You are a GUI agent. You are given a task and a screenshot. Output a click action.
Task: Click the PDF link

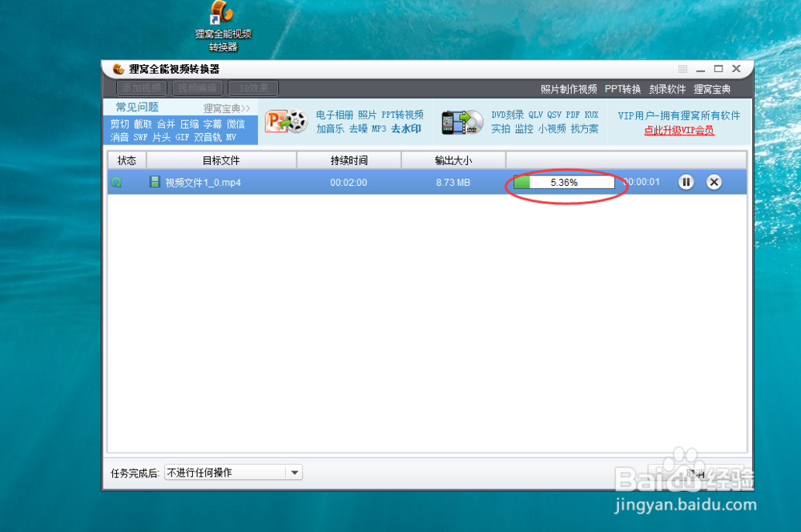tap(573, 115)
